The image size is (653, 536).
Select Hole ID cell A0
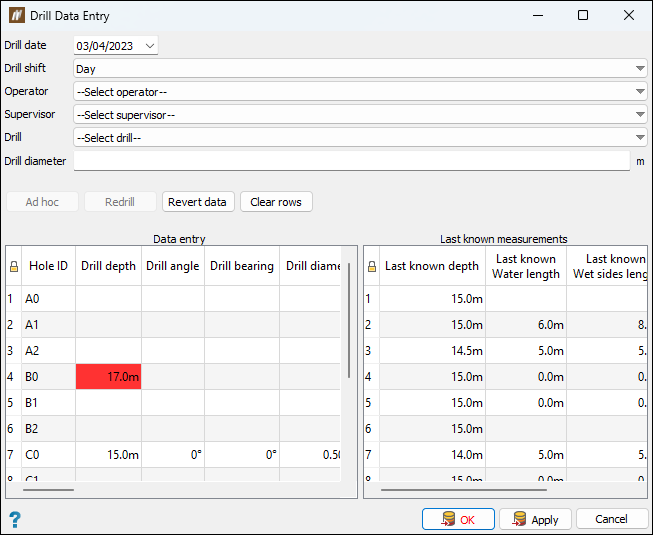click(x=48, y=299)
